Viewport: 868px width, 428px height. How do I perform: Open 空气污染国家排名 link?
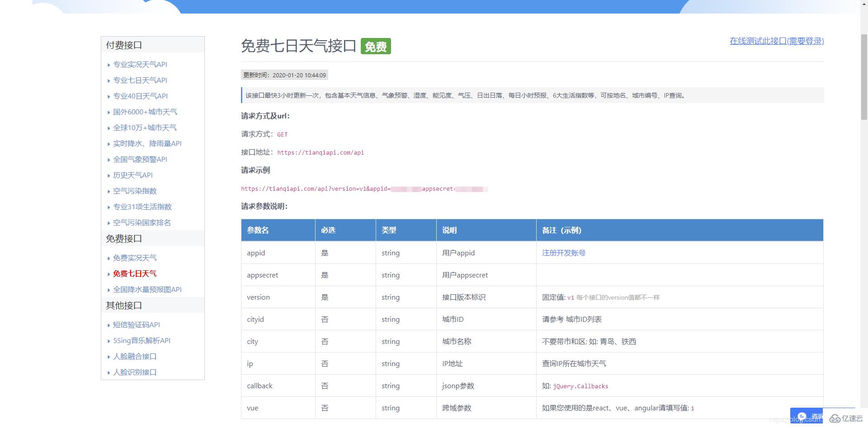142,222
